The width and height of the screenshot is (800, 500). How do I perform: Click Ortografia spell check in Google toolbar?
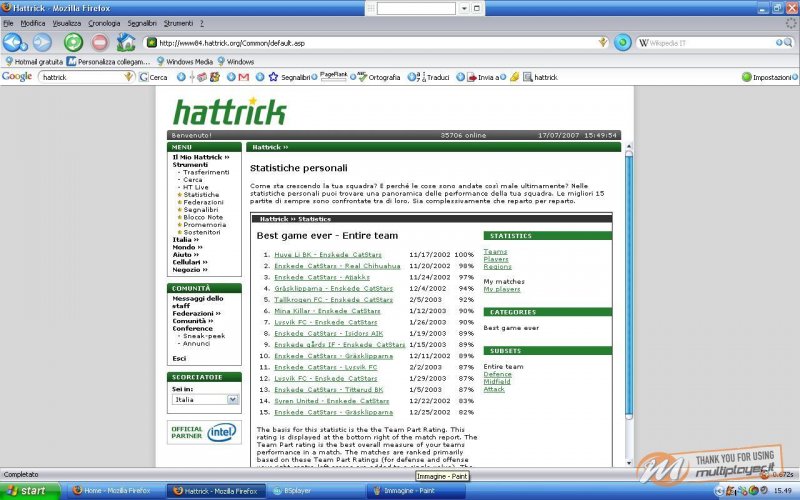tap(378, 77)
